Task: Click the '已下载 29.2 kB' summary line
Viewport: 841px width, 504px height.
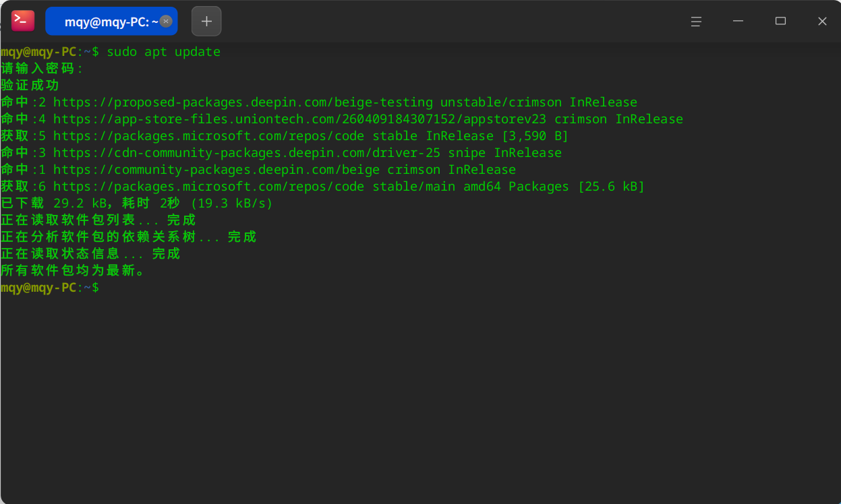Action: [x=135, y=203]
